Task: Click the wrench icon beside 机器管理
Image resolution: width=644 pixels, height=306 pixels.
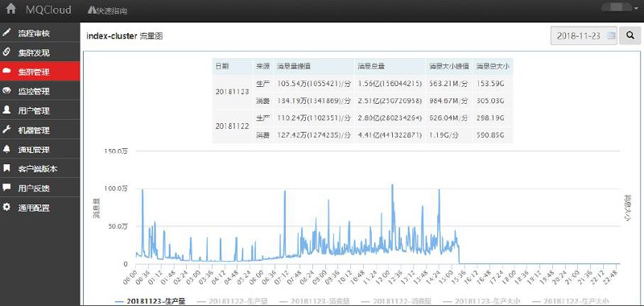Action: pos(6,130)
